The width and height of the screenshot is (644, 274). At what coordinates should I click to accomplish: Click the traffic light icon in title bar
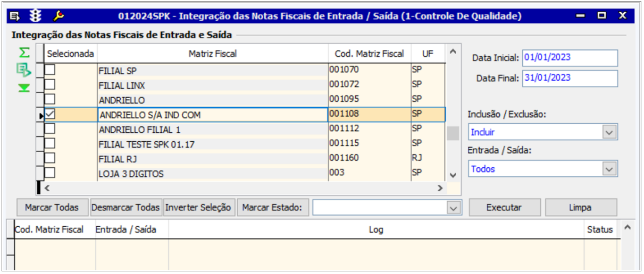(x=36, y=16)
